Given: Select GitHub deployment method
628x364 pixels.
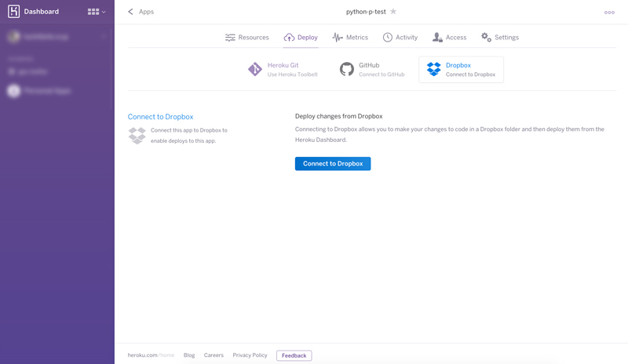Looking at the screenshot, I should point(372,69).
